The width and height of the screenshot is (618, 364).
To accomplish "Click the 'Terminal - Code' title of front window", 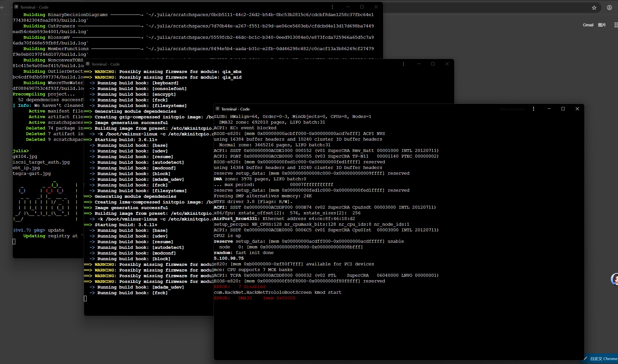I will pos(235,109).
